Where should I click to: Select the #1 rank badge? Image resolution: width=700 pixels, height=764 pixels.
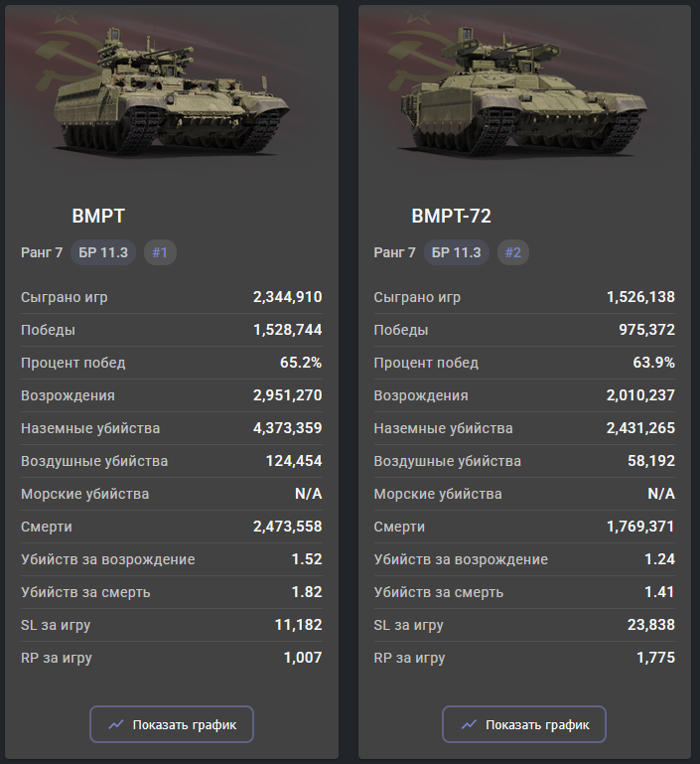pyautogui.click(x=160, y=252)
